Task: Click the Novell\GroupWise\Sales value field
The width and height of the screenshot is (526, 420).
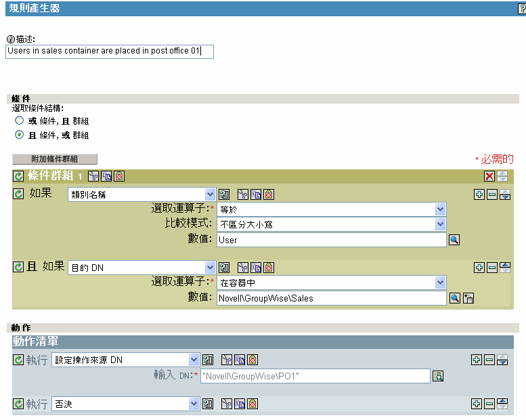Action: pyautogui.click(x=332, y=298)
